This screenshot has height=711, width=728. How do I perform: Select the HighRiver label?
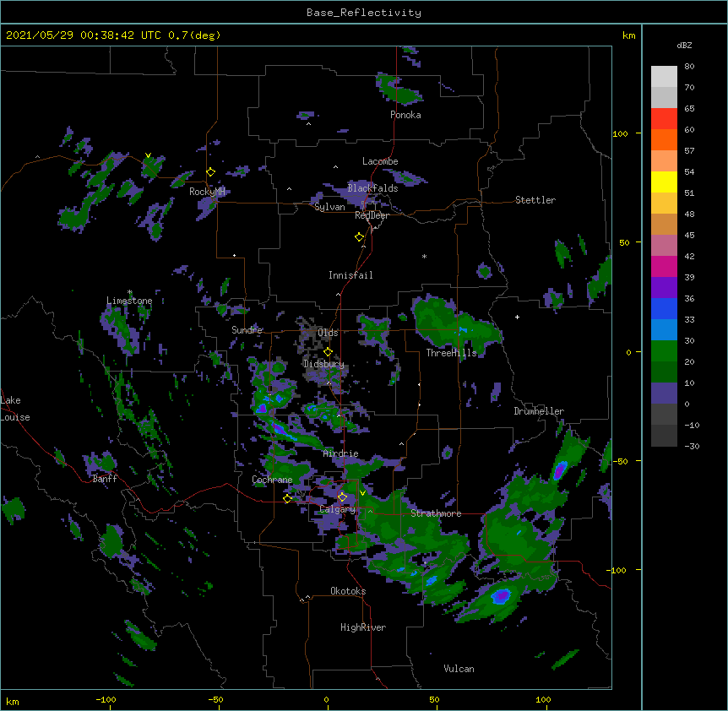[x=363, y=627]
